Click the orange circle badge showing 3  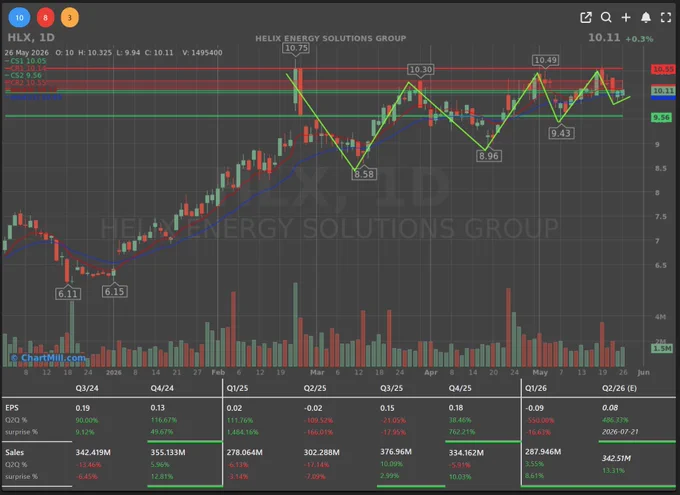point(69,18)
